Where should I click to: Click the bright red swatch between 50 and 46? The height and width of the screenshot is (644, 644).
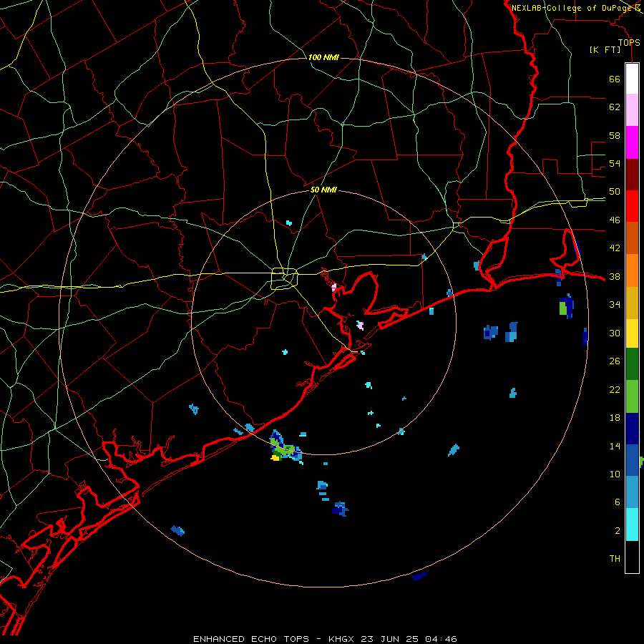pyautogui.click(x=632, y=206)
